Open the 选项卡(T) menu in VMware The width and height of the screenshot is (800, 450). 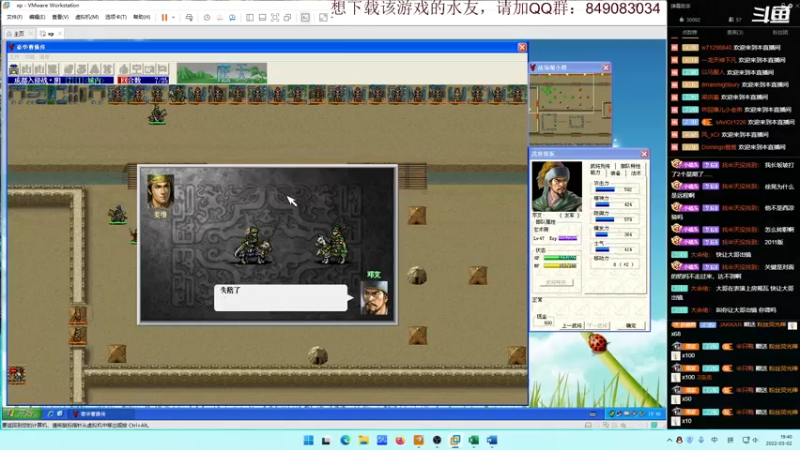pyautogui.click(x=116, y=17)
